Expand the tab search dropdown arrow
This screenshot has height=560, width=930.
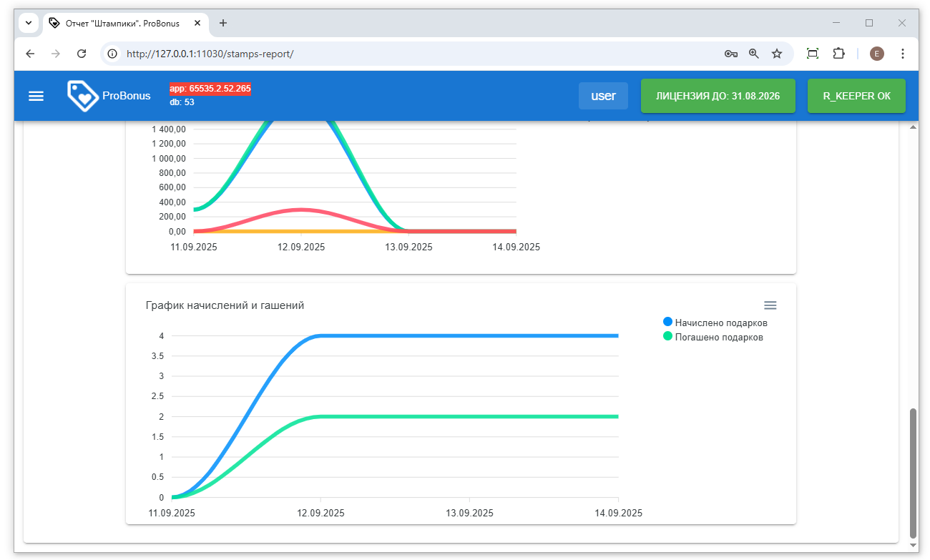pyautogui.click(x=29, y=23)
